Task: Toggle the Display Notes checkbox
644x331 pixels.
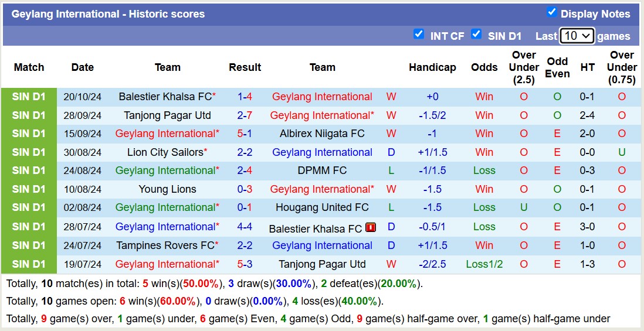Action: [x=551, y=12]
